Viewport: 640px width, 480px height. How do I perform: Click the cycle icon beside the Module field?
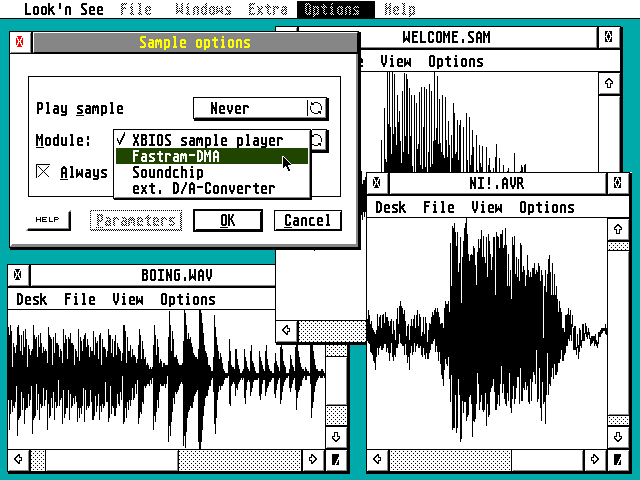318,141
